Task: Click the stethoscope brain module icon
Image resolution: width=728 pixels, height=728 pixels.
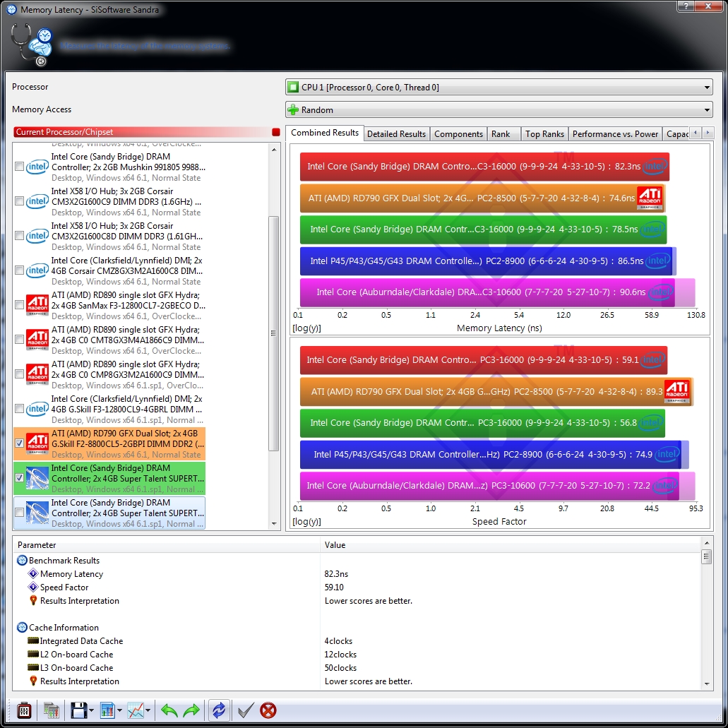Action: [x=32, y=44]
